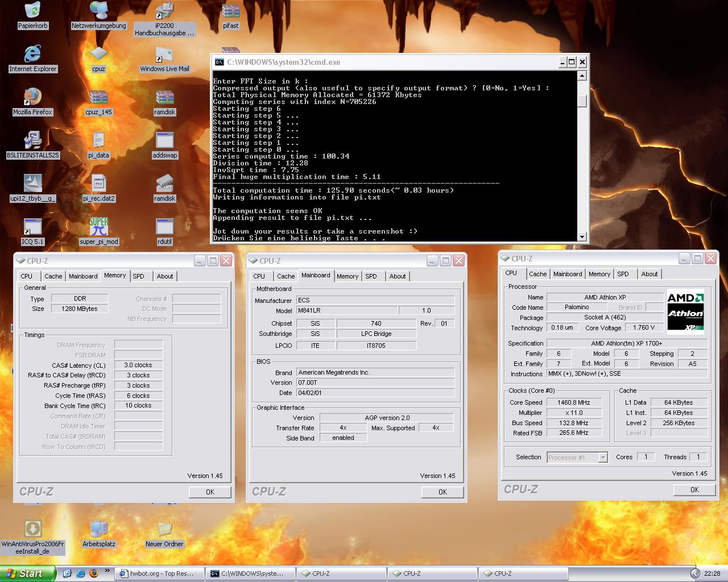Click the BIOS brand American Megatrends text
The width and height of the screenshot is (728, 582).
pos(334,372)
